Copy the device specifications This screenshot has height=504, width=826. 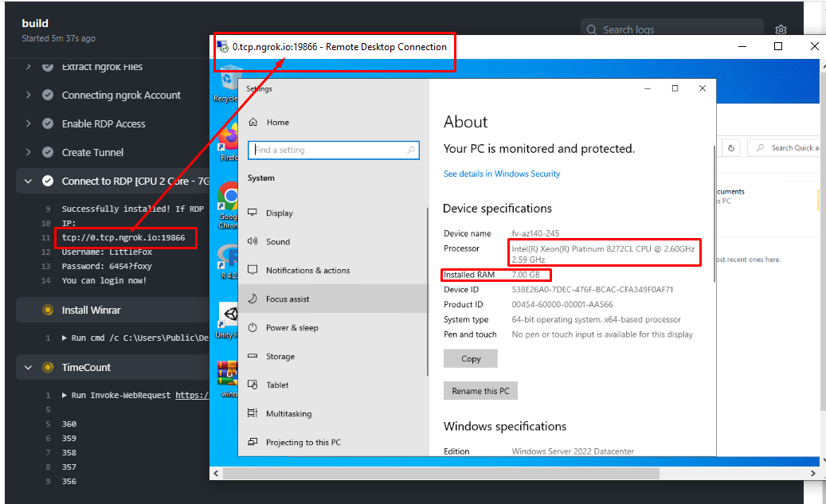[x=471, y=358]
